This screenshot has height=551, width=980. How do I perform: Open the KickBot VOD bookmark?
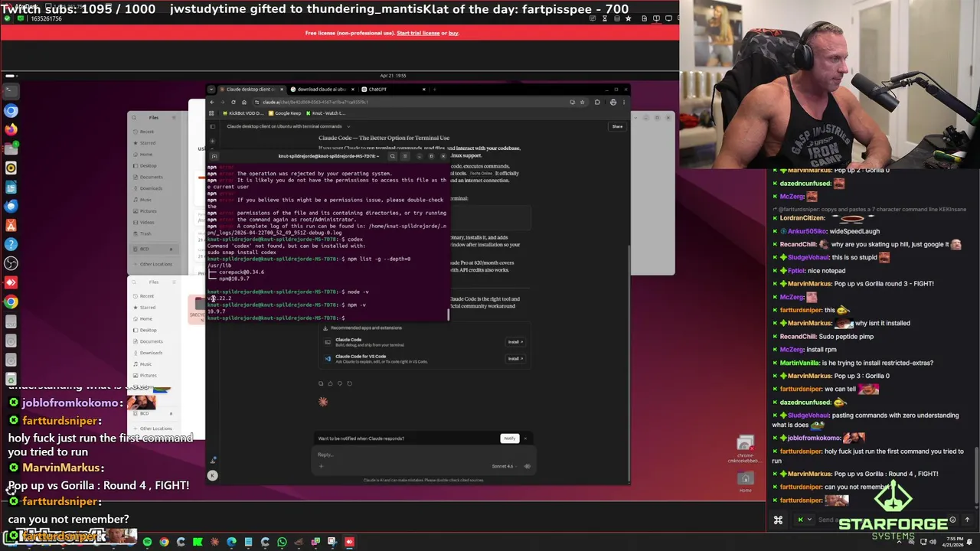pos(243,113)
